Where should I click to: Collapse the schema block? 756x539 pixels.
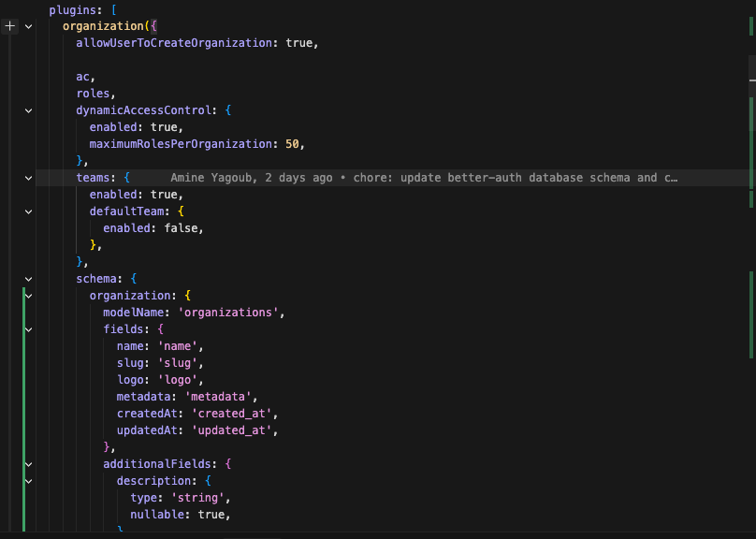coord(27,278)
